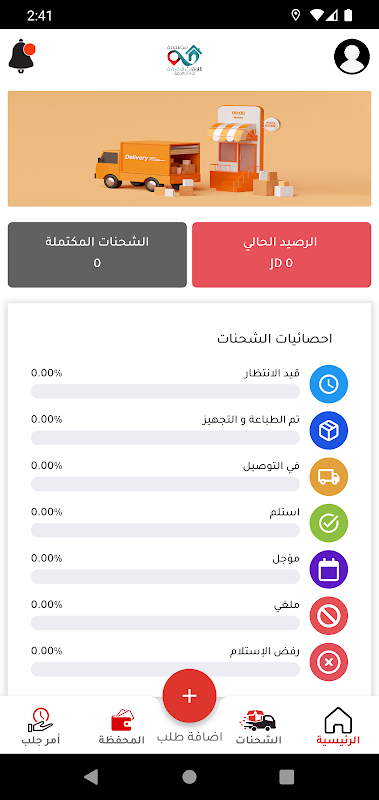Open the user profile avatar
This screenshot has width=379, height=800.
[352, 56]
